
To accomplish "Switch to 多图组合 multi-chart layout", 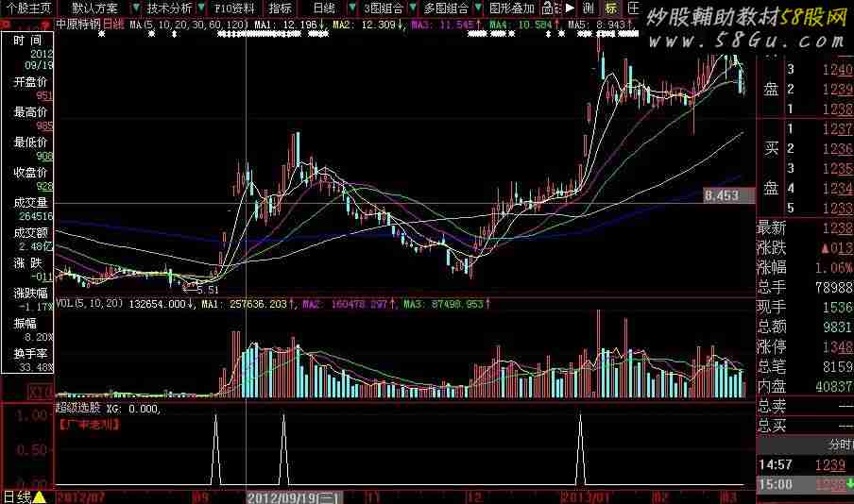I will pyautogui.click(x=446, y=8).
